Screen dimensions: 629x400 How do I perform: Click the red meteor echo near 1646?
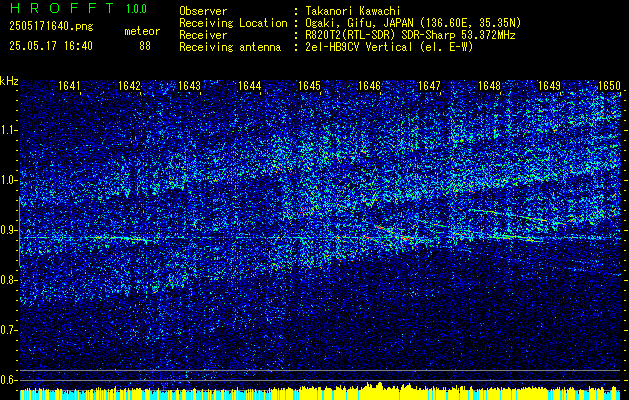(395, 234)
